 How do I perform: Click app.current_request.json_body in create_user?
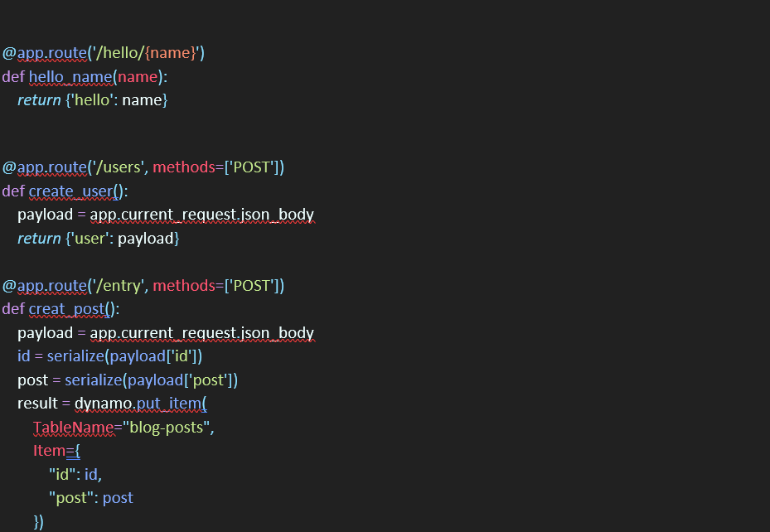[x=202, y=214]
